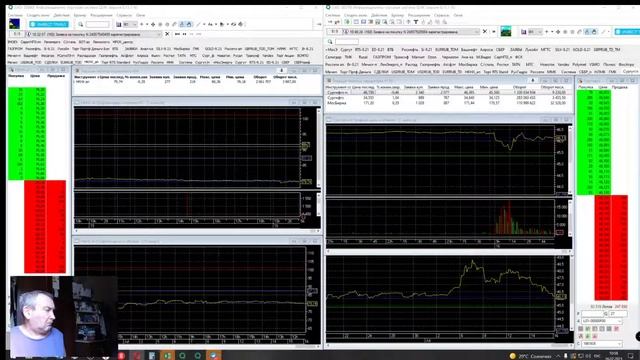640x360 pixels.
Task: Open Расширения menu in right QUIK window
Action: [419, 15]
